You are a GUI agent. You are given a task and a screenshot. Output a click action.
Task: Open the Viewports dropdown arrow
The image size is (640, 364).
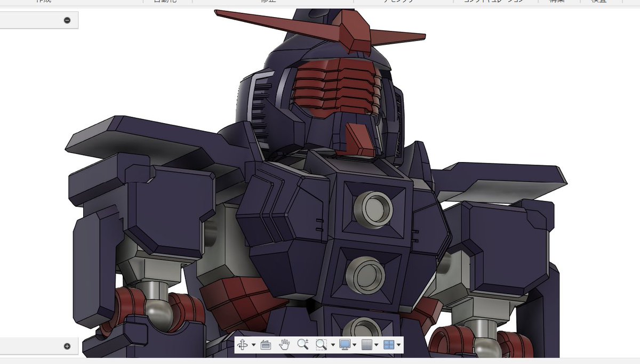pos(398,345)
